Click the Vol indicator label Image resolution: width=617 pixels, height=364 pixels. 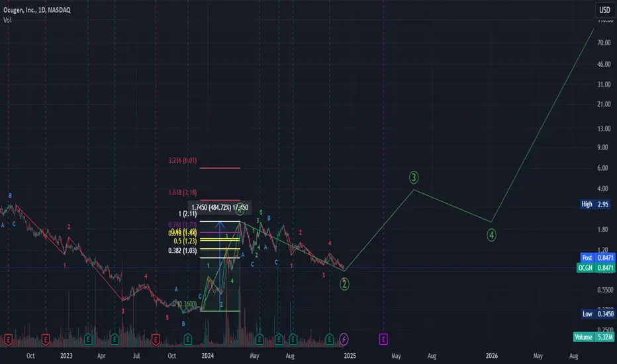tap(7, 20)
